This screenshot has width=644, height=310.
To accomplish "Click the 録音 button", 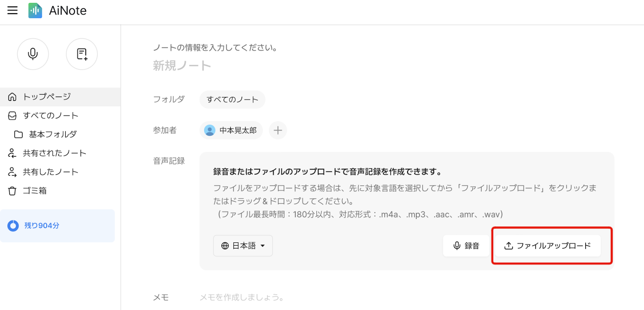I will 466,246.
